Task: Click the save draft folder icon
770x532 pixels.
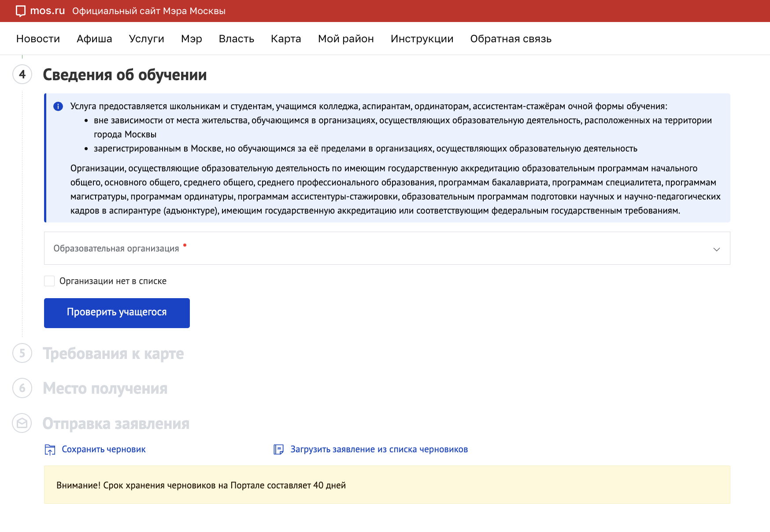Action: pyautogui.click(x=50, y=450)
